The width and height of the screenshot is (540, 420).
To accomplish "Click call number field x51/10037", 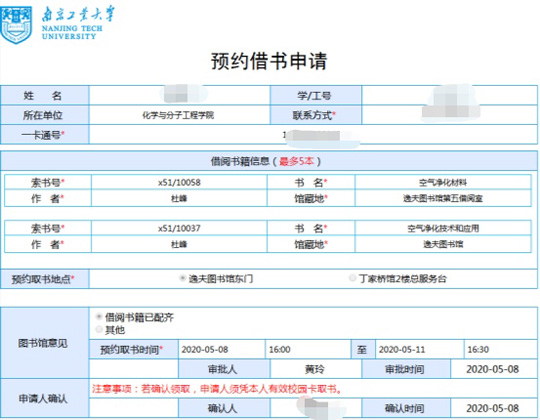I will 179,228.
